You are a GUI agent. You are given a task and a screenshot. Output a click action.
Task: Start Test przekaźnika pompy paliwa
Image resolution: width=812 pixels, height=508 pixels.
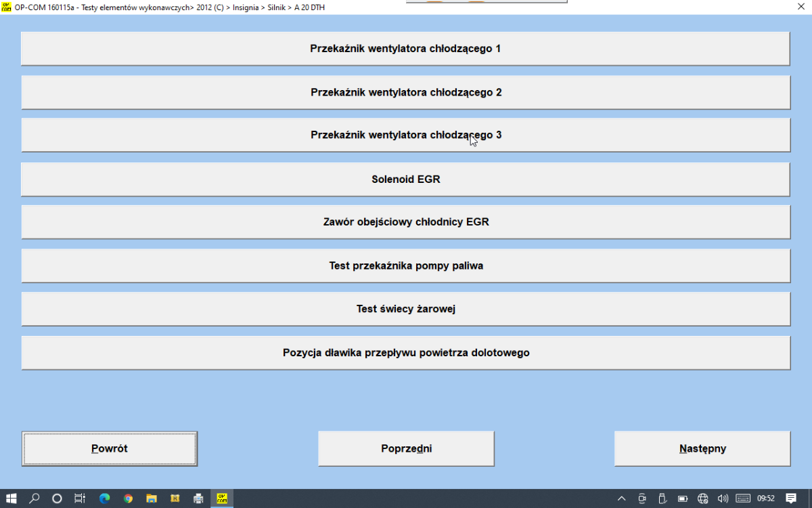[x=405, y=266]
